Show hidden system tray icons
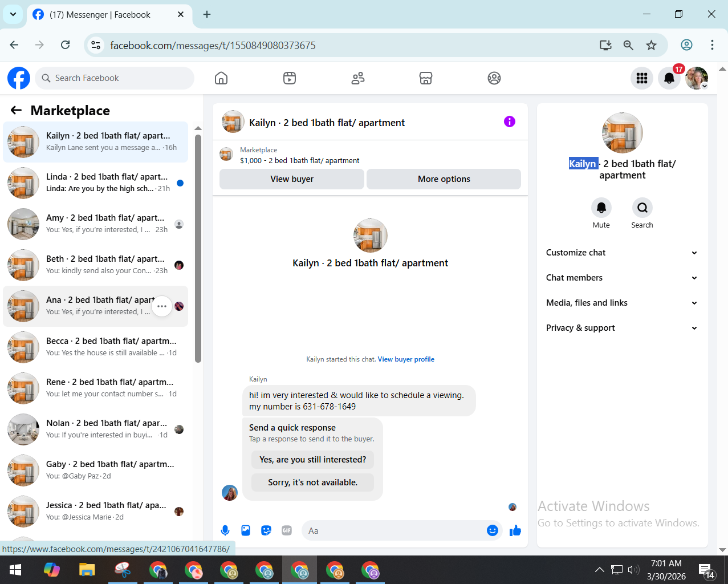 pyautogui.click(x=599, y=570)
